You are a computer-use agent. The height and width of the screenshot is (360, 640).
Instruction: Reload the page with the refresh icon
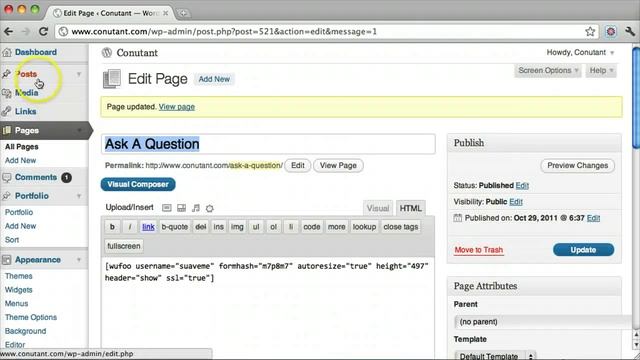44,31
